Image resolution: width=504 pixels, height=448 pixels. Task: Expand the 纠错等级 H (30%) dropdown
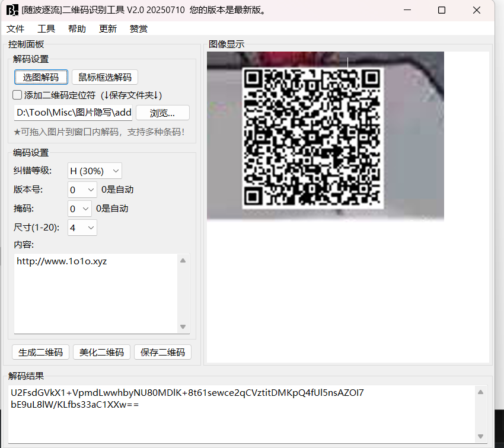(95, 171)
